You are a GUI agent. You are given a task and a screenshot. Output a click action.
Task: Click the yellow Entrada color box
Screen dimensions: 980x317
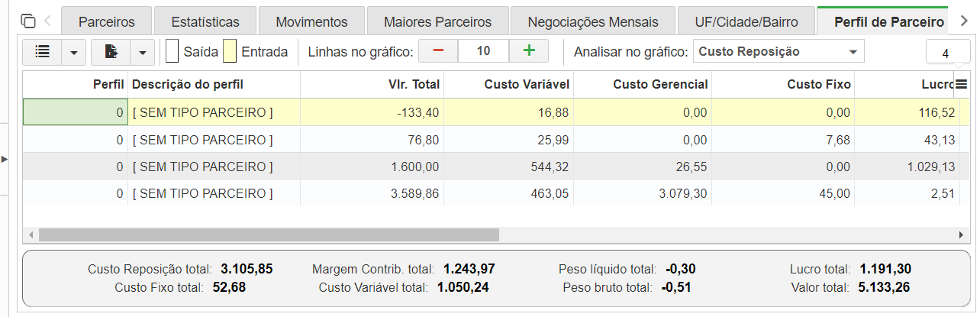click(x=229, y=52)
